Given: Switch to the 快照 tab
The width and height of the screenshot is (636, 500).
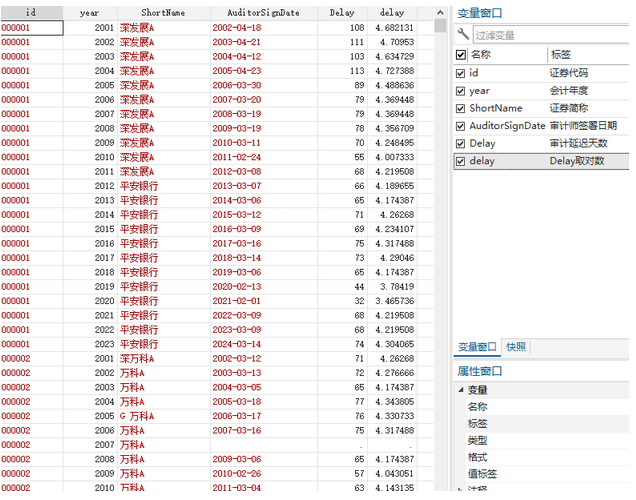Looking at the screenshot, I should pos(516,347).
